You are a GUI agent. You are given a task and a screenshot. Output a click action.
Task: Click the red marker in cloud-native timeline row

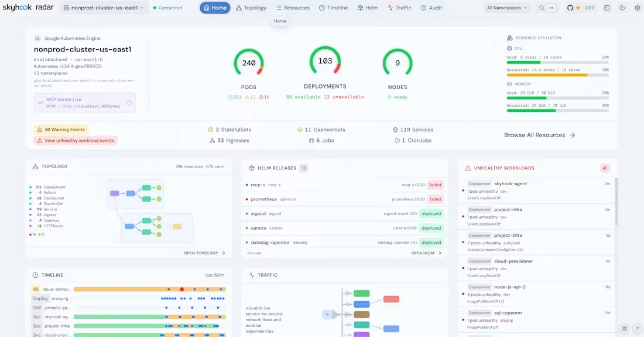point(182,290)
